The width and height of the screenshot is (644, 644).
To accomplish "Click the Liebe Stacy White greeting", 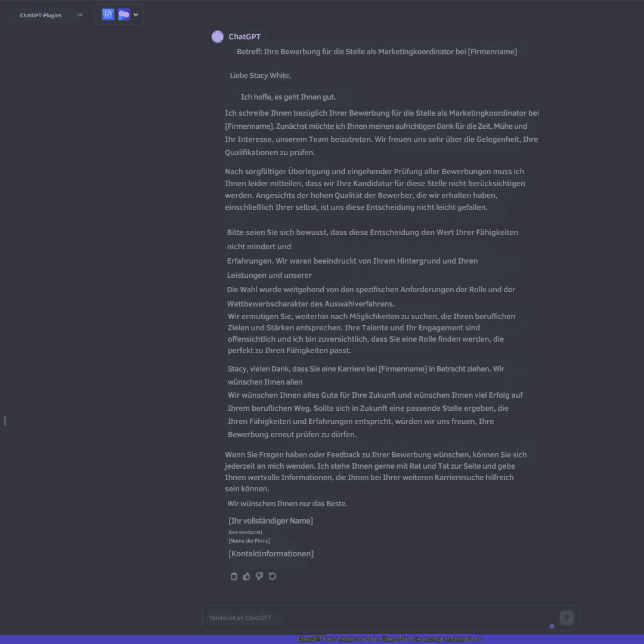I will pyautogui.click(x=261, y=76).
